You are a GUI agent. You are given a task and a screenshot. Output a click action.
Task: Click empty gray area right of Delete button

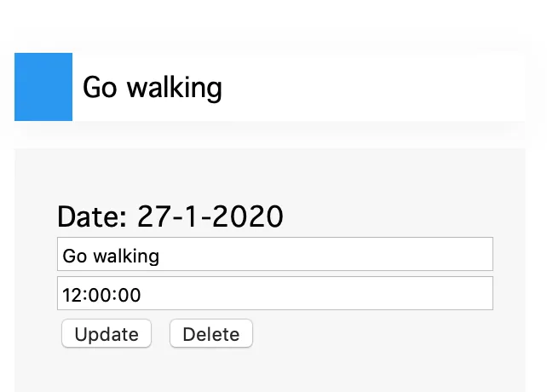click(375, 334)
